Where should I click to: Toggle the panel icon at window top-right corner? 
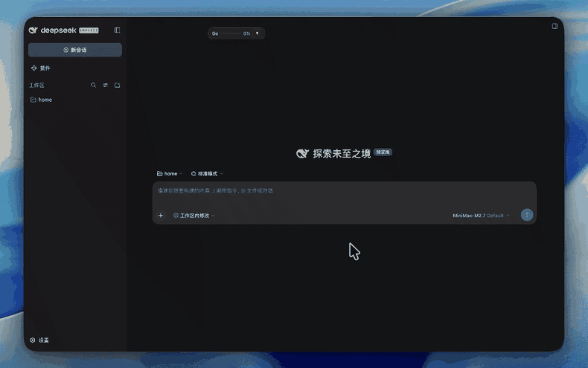[555, 26]
